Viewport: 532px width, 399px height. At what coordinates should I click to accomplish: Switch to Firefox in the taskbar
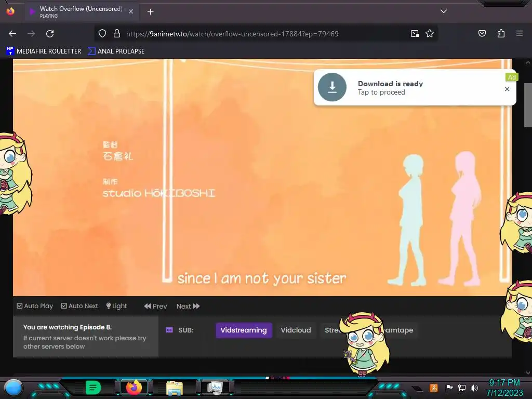134,387
